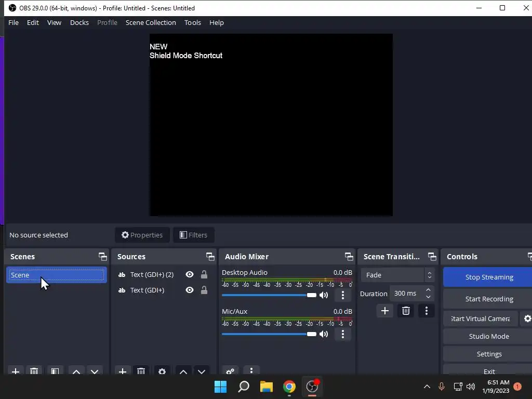Toggle lock on Text (GDI+) source
532x399 pixels.
[204, 290]
